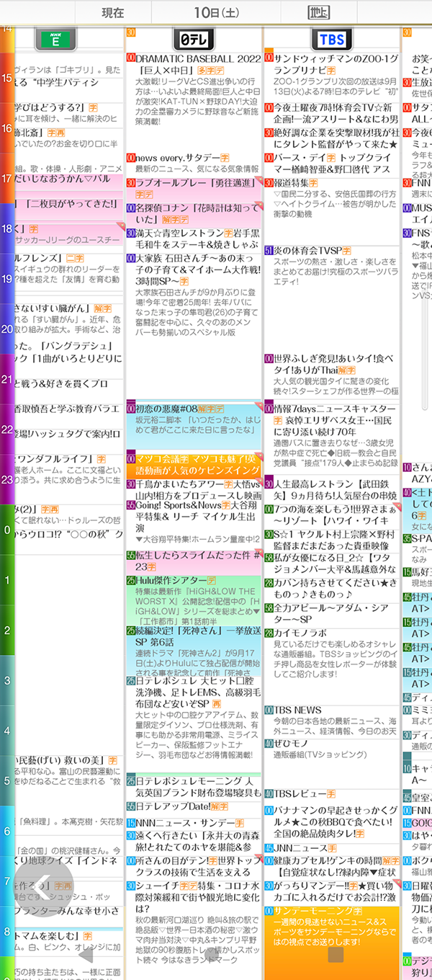Select hour 0 on the time bar
Viewport: 432px width, 980px height.
(7, 529)
